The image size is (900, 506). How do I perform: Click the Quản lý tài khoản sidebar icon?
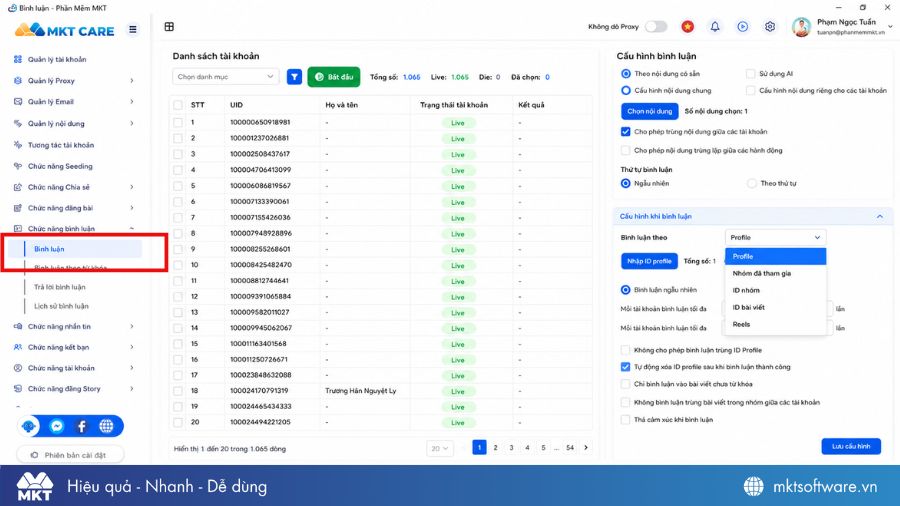(18, 59)
